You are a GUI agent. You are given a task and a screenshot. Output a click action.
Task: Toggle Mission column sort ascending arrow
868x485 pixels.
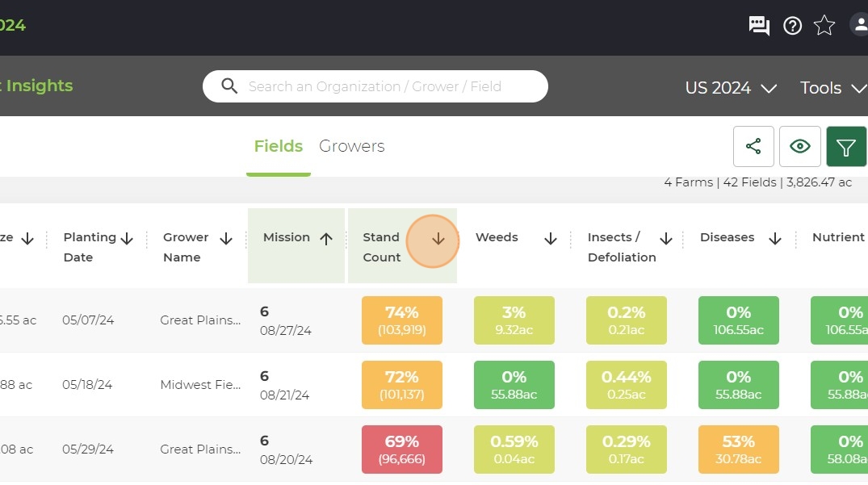(x=326, y=238)
